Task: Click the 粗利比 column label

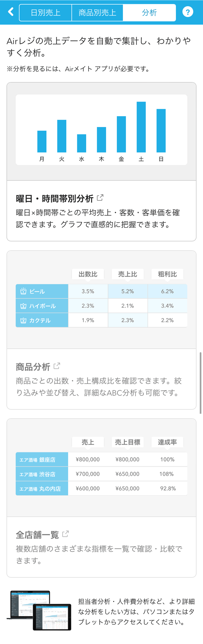Action: click(x=167, y=274)
